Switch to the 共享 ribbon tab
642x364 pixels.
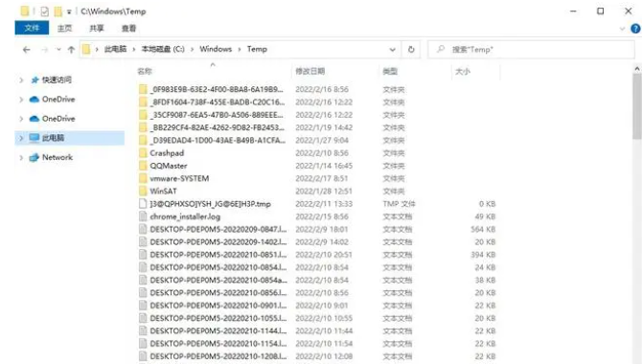point(97,28)
